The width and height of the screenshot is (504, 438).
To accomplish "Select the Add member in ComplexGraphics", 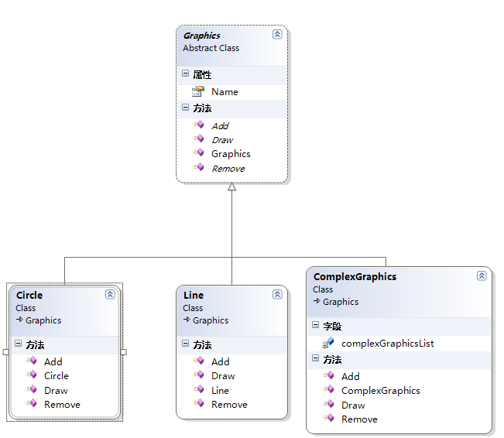I will 351,376.
